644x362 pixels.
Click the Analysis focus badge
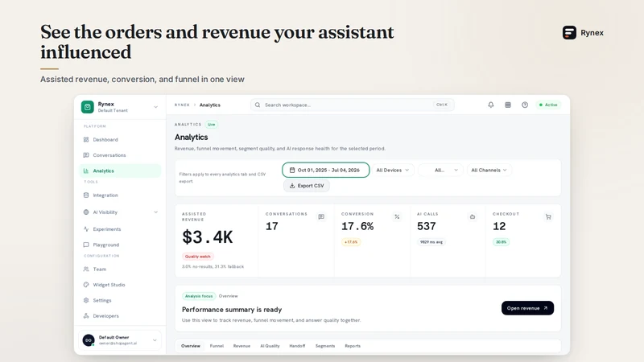199,296
